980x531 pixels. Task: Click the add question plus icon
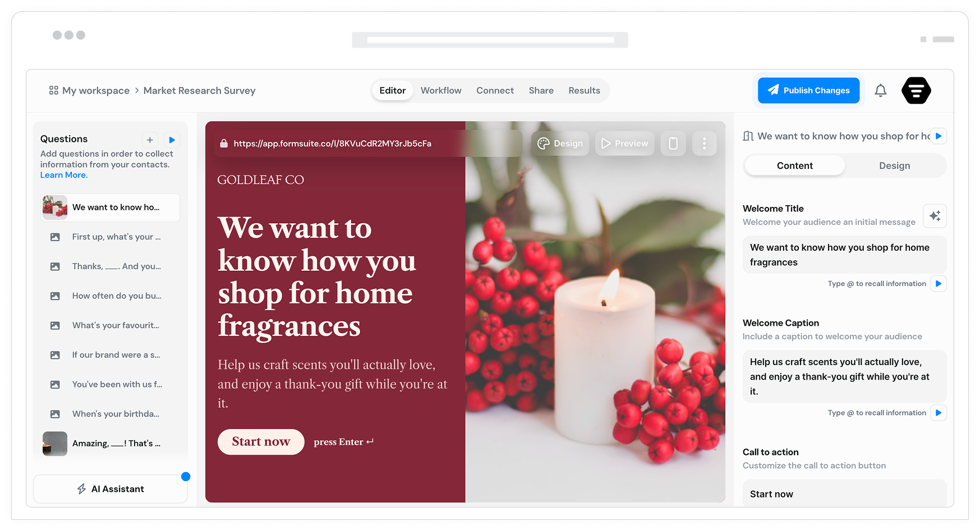(x=150, y=140)
